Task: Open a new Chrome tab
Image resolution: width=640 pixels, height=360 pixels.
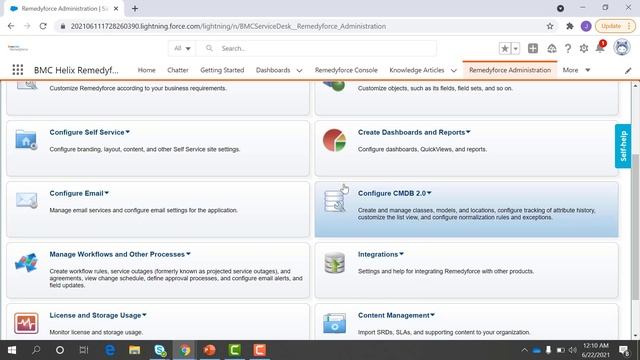Action: [x=135, y=8]
